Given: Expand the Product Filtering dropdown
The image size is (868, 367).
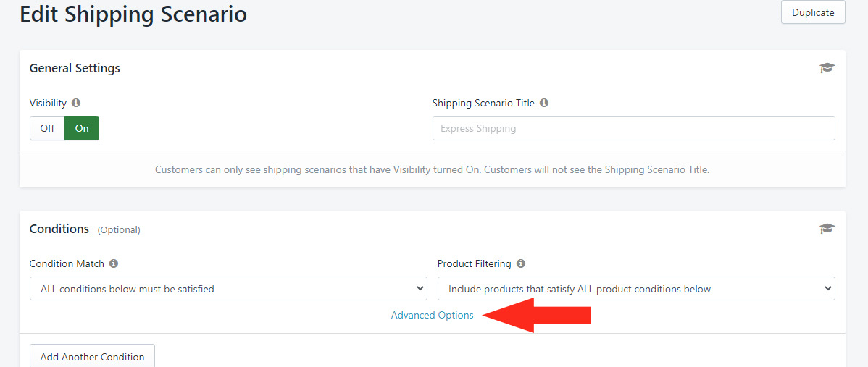Looking at the screenshot, I should tap(636, 289).
